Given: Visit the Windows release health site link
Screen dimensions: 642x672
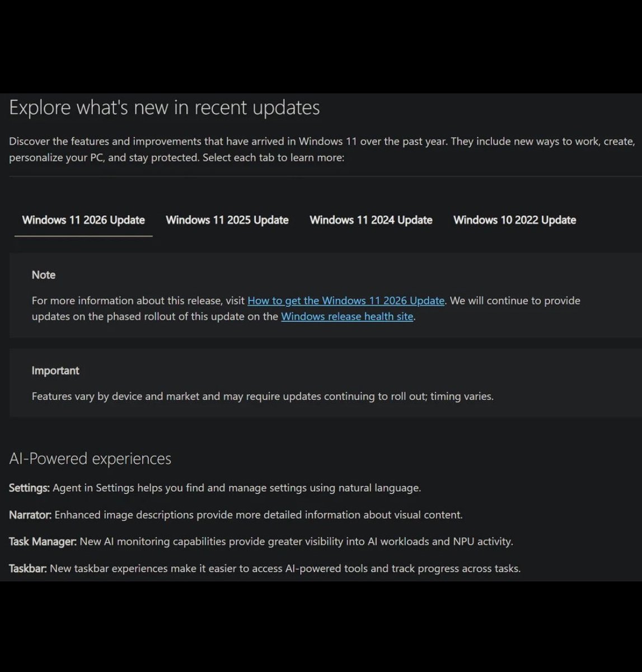Looking at the screenshot, I should click(x=347, y=316).
